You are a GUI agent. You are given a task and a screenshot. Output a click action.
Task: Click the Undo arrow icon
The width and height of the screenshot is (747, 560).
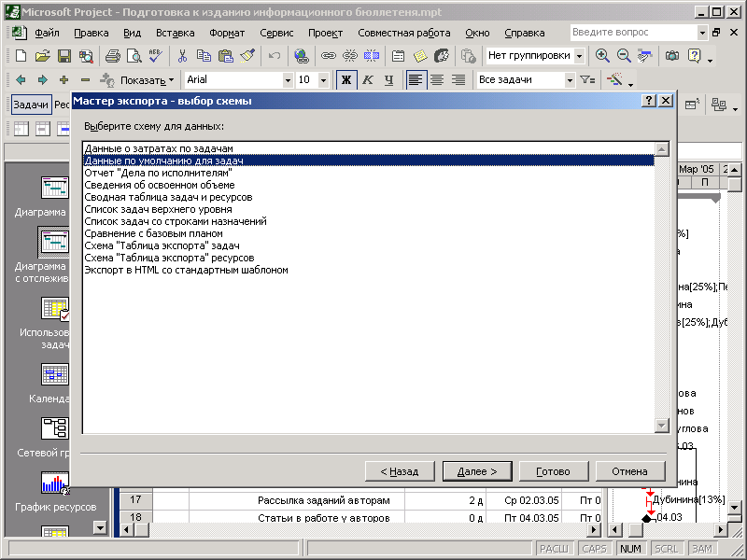[x=275, y=56]
